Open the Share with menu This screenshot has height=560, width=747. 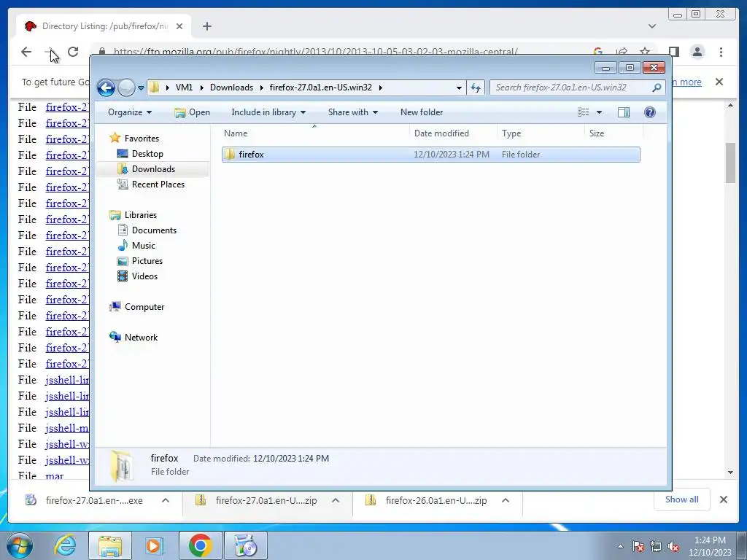(x=352, y=112)
